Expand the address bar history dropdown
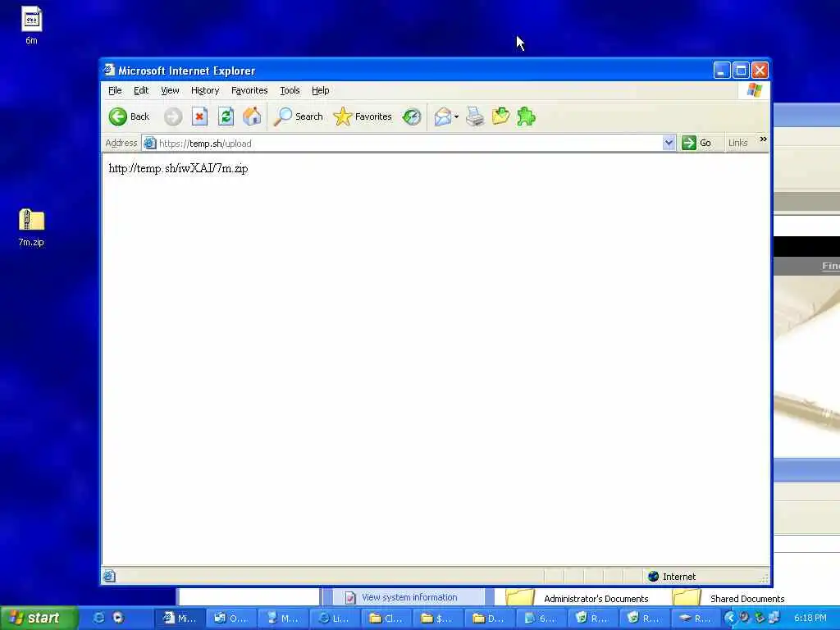 [669, 143]
